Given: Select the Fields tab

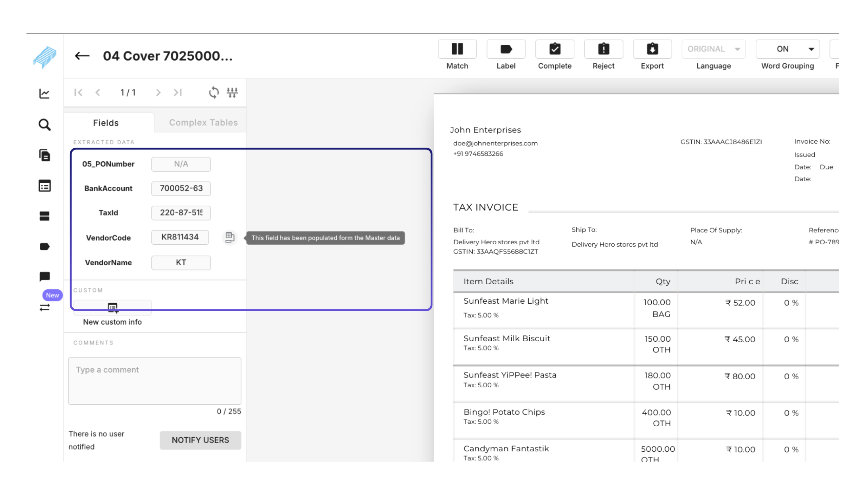Looking at the screenshot, I should click(x=106, y=123).
